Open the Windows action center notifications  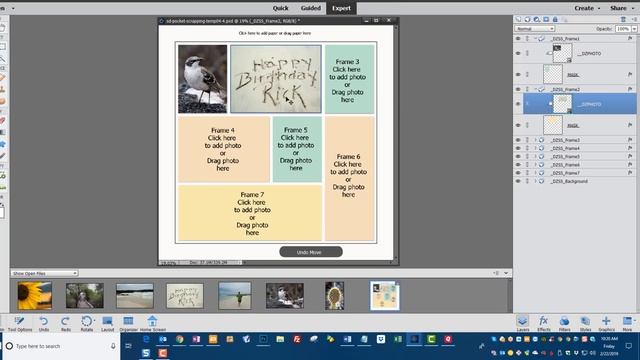[x=629, y=346]
